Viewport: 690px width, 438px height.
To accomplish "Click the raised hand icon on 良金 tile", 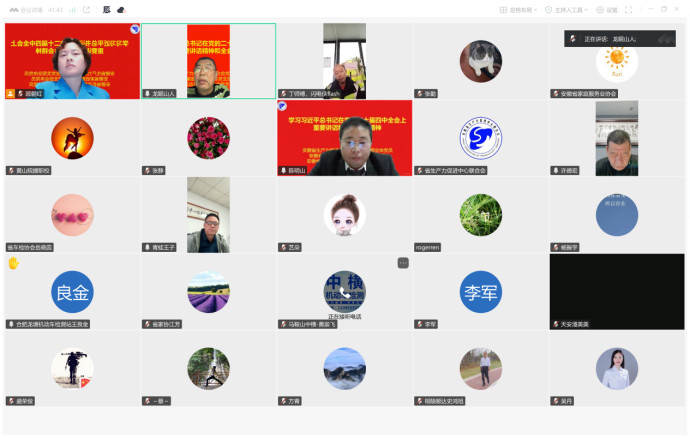I will click(14, 263).
